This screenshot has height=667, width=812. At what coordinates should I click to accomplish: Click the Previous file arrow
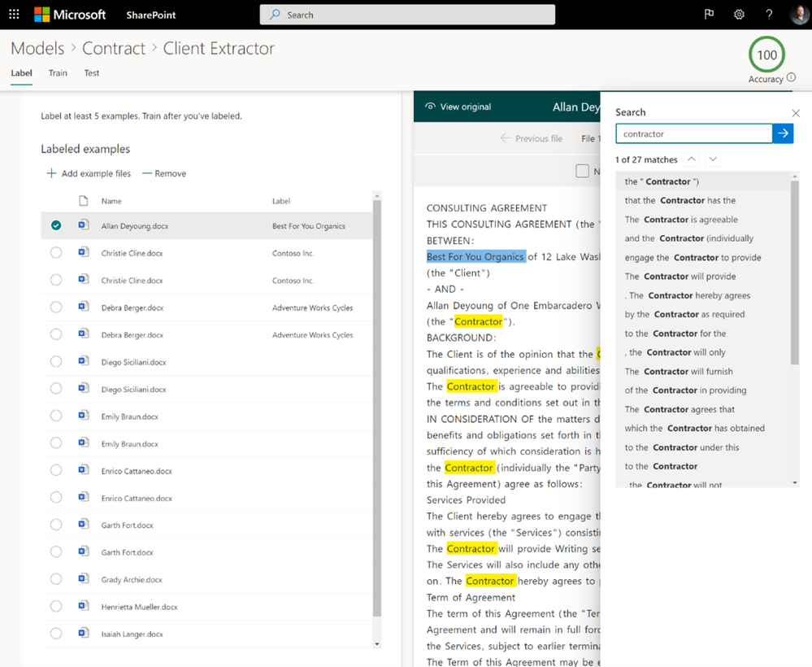click(x=505, y=137)
